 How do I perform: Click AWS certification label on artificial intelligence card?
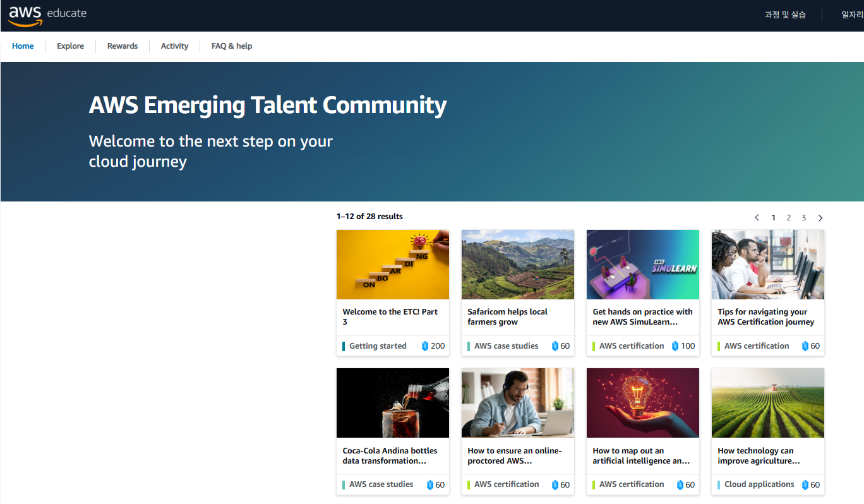tap(632, 484)
